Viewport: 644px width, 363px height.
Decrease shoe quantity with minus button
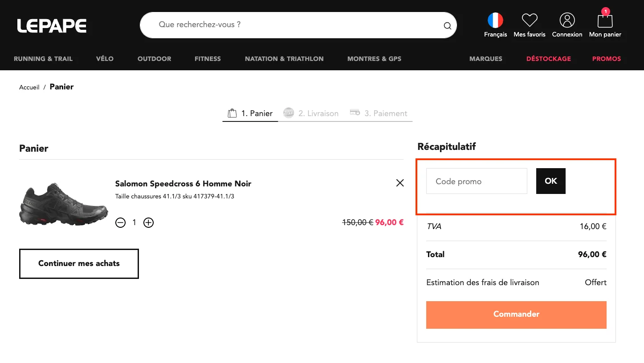pos(120,222)
